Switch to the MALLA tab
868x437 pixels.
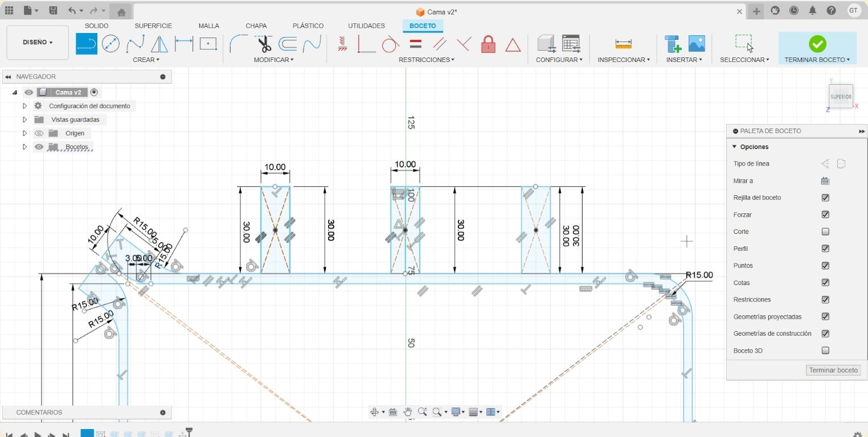pos(209,26)
